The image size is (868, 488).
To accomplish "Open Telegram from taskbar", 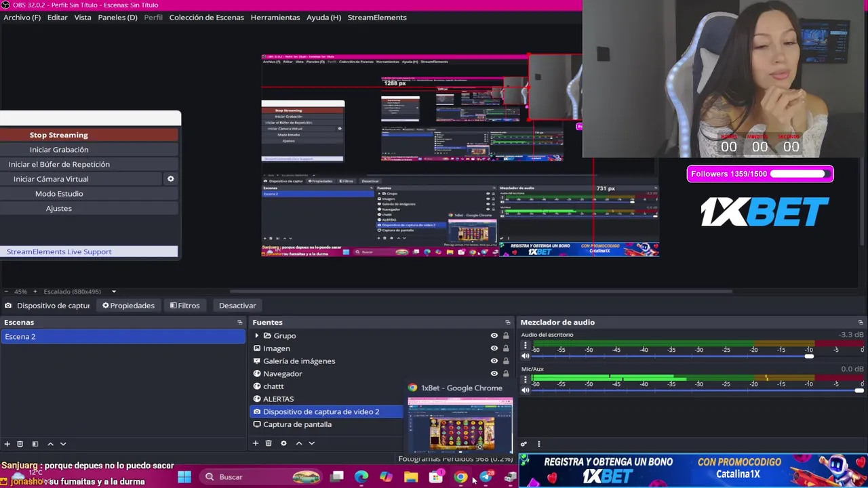I will [x=486, y=477].
